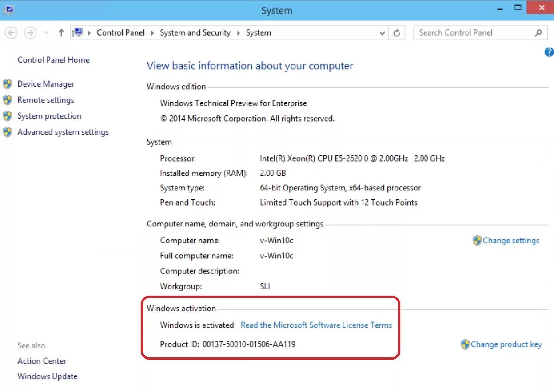554x392 pixels.
Task: Click the Device Manager shield icon
Action: tap(8, 84)
